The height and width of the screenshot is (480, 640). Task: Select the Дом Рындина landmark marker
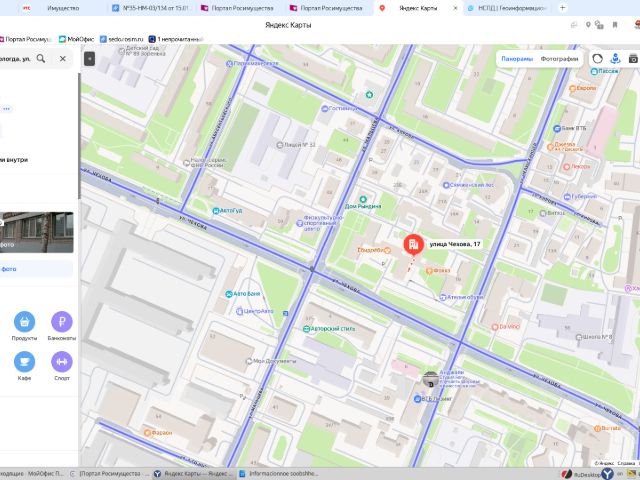tap(363, 202)
